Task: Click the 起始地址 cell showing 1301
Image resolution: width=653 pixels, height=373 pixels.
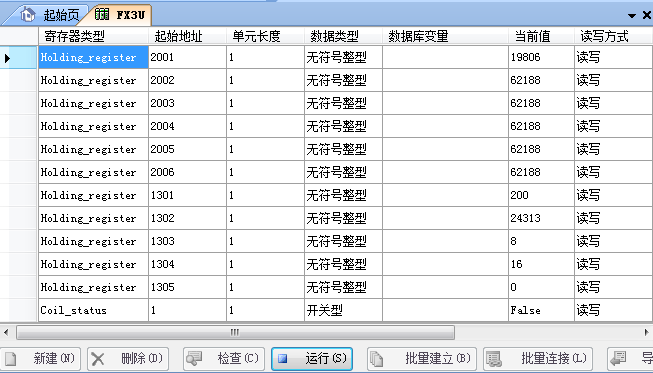Action: [187, 195]
